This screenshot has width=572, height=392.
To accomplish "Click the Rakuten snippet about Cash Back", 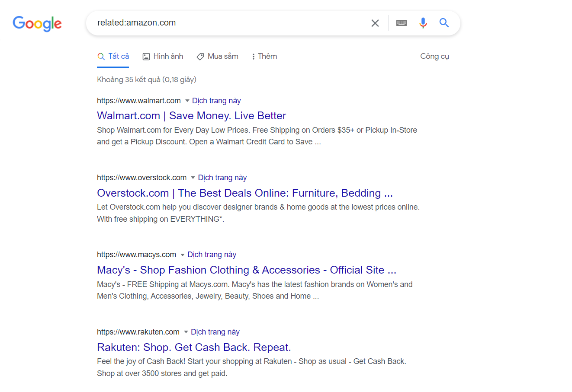I will pyautogui.click(x=251, y=367).
